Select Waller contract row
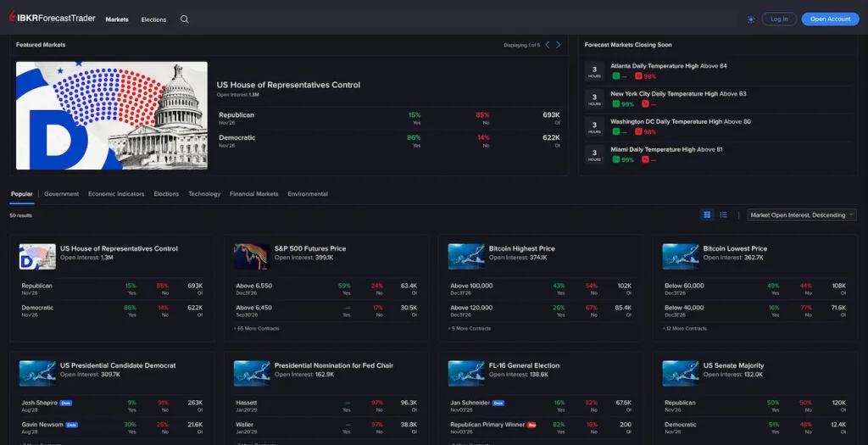The height and width of the screenshot is (445, 868). pos(326,427)
